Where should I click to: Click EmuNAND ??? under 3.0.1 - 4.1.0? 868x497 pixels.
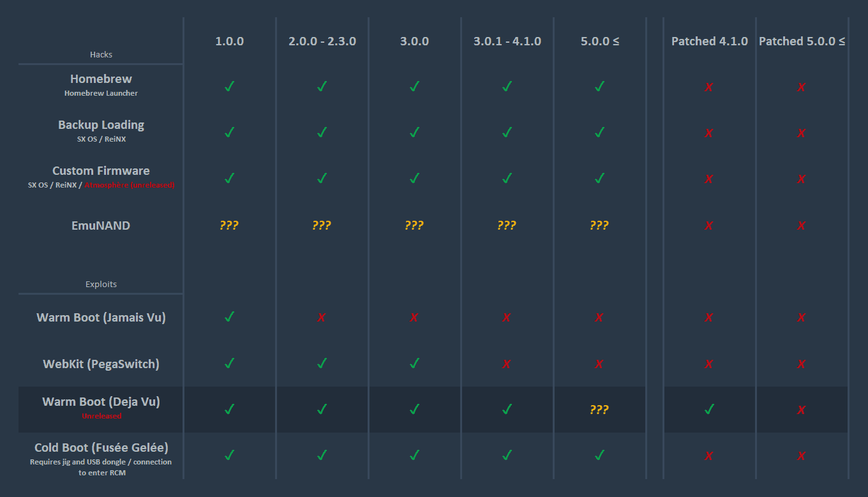coord(507,225)
